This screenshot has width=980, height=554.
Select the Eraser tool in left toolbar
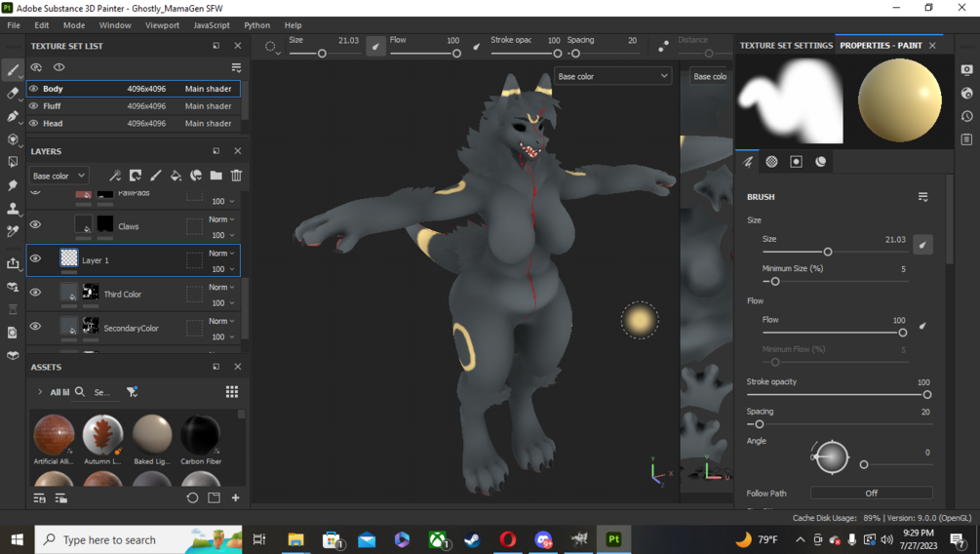(x=13, y=94)
